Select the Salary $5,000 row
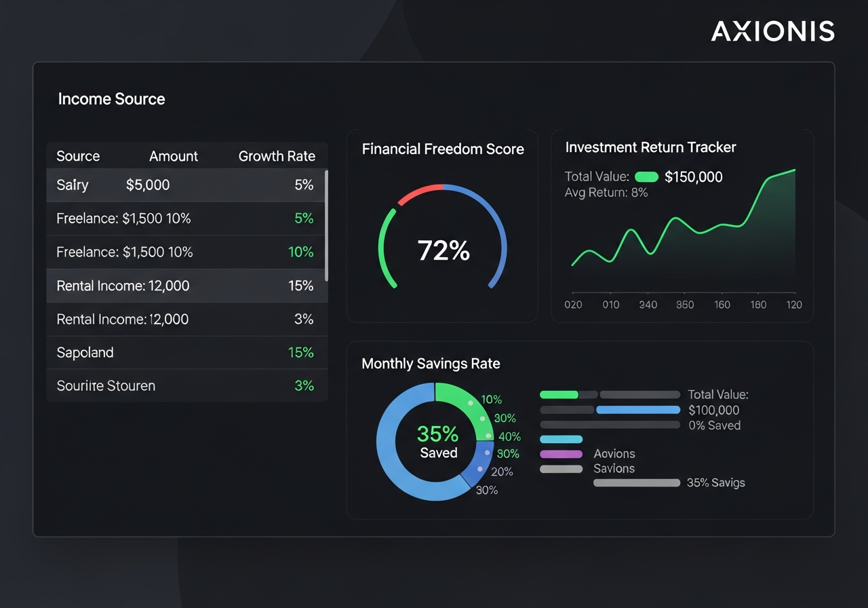 (x=185, y=185)
